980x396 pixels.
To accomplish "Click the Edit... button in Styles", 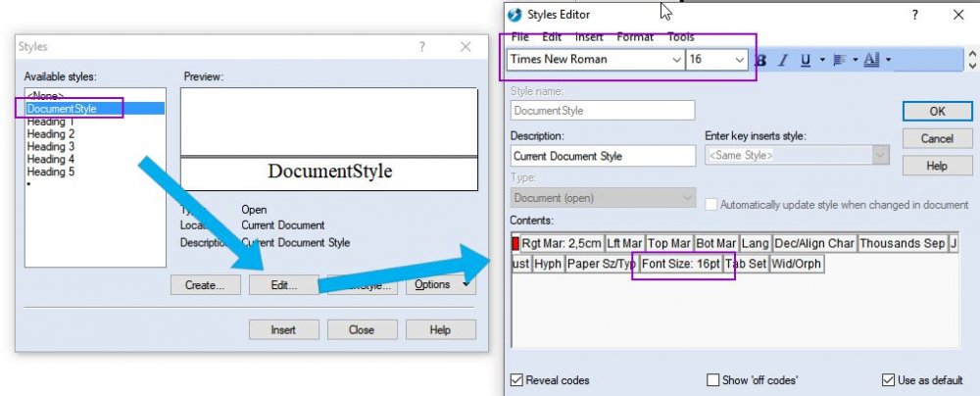I will tap(284, 284).
